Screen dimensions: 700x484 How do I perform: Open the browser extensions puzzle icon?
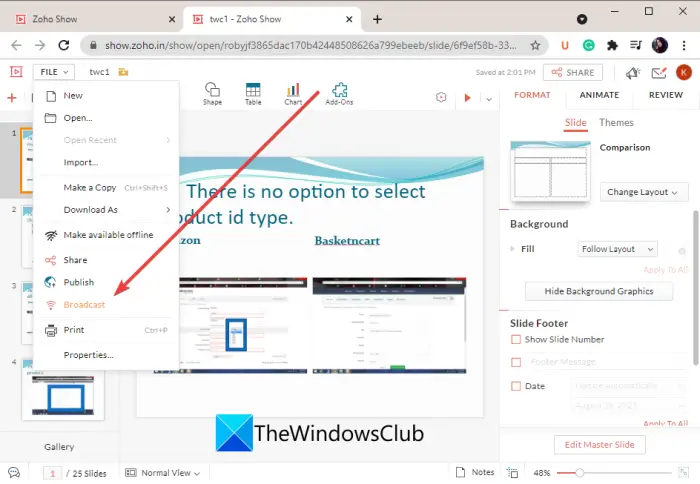[612, 45]
